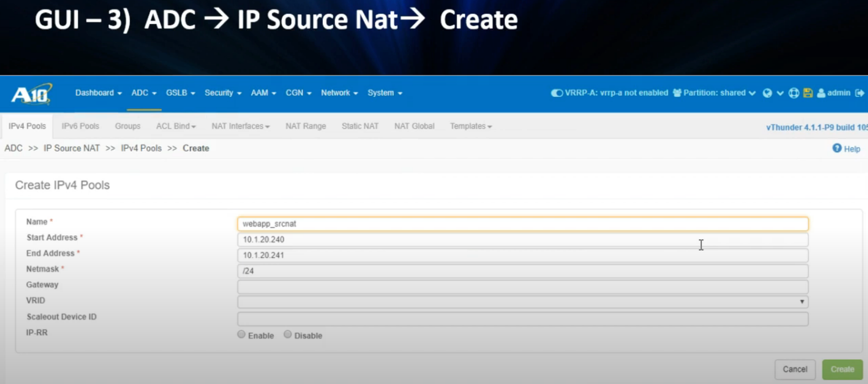
Task: Click the globe language icon
Action: 767,93
